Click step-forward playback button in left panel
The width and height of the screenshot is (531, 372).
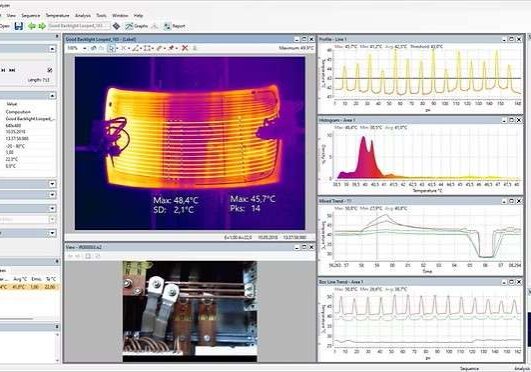coord(3,70)
